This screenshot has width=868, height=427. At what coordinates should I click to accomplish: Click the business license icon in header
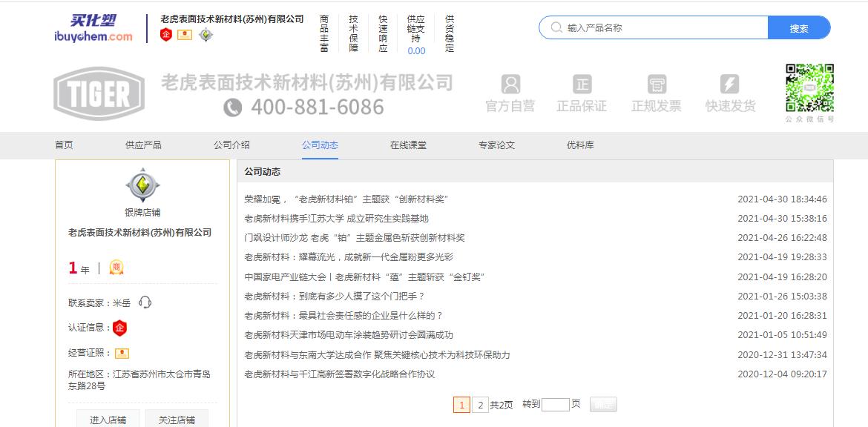click(184, 34)
